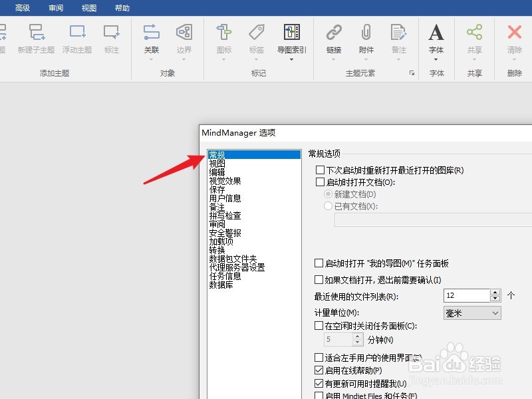Select the 新建文档 radio button

pos(328,194)
